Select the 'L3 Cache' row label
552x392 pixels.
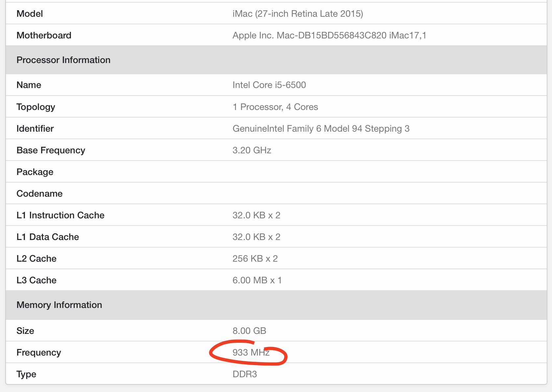36,280
